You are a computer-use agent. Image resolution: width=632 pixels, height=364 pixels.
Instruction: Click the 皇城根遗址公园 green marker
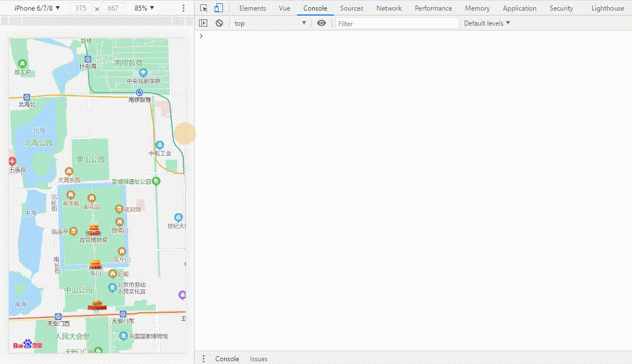(156, 181)
